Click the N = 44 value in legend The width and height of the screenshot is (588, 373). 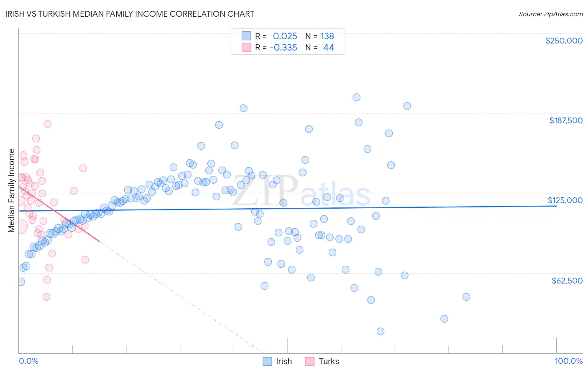click(x=320, y=47)
